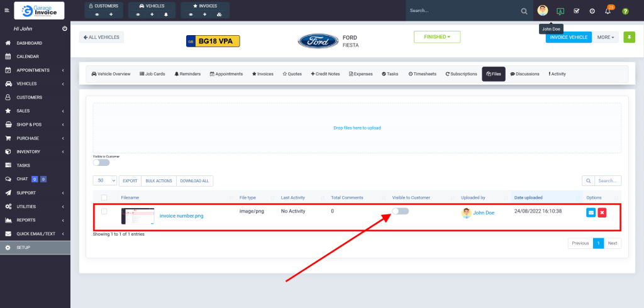
Task: Email invoice number.png with blue envelope button
Action: click(x=591, y=212)
